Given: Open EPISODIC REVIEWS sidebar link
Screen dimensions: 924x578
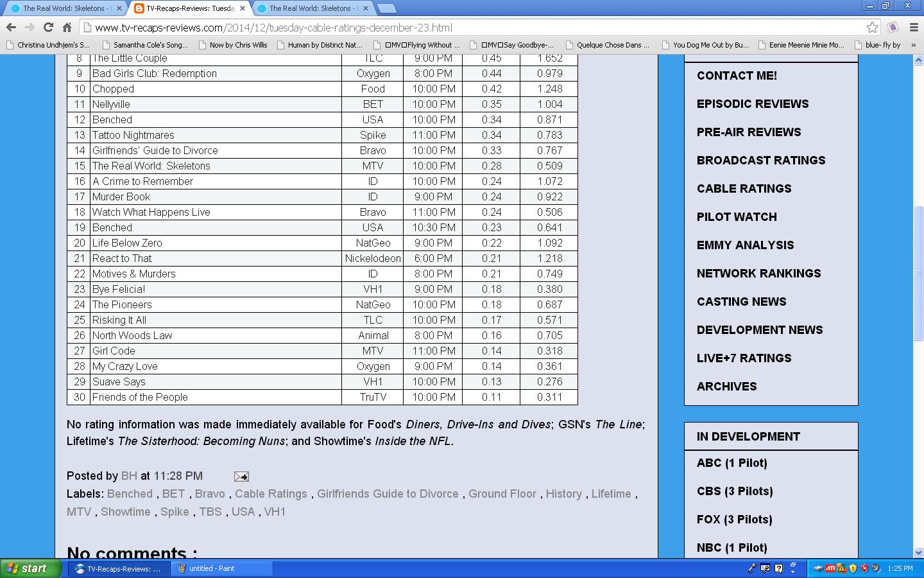Looking at the screenshot, I should click(x=753, y=104).
